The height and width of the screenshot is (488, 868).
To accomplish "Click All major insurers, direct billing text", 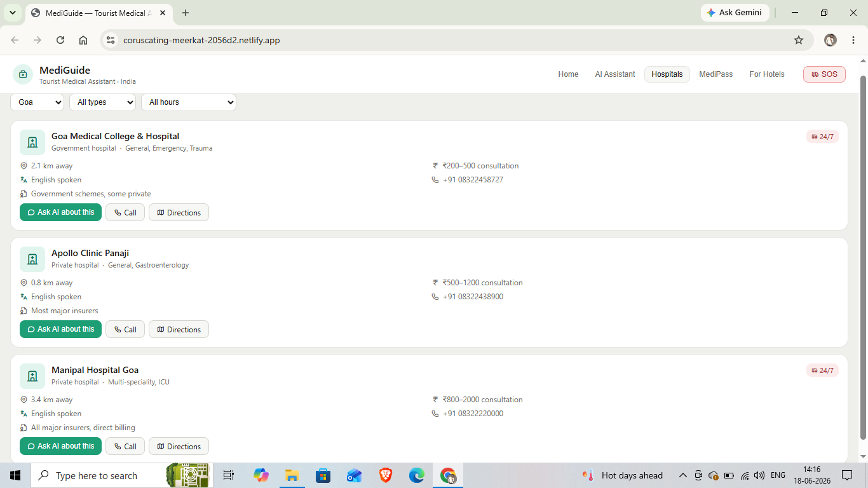I will [83, 428].
